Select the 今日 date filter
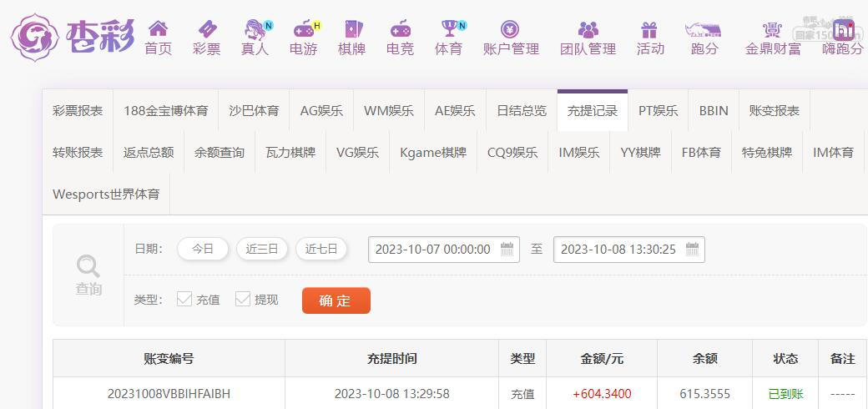 pos(203,249)
